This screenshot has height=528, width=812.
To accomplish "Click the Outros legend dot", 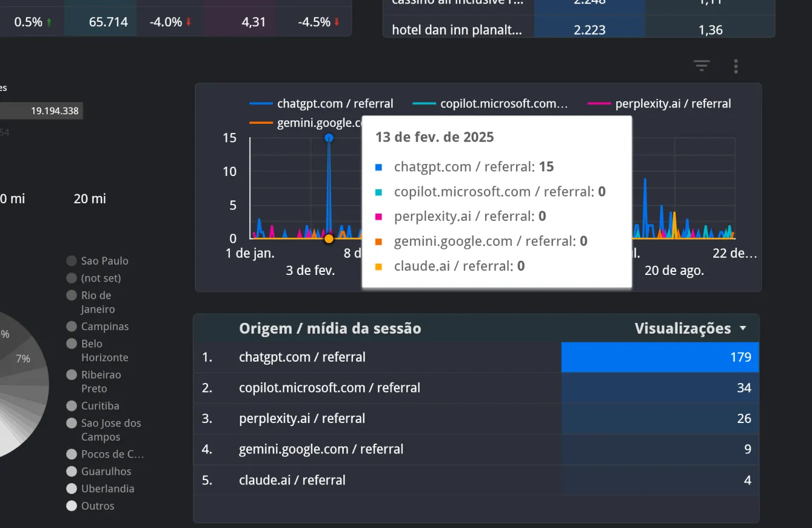I will 72,506.
